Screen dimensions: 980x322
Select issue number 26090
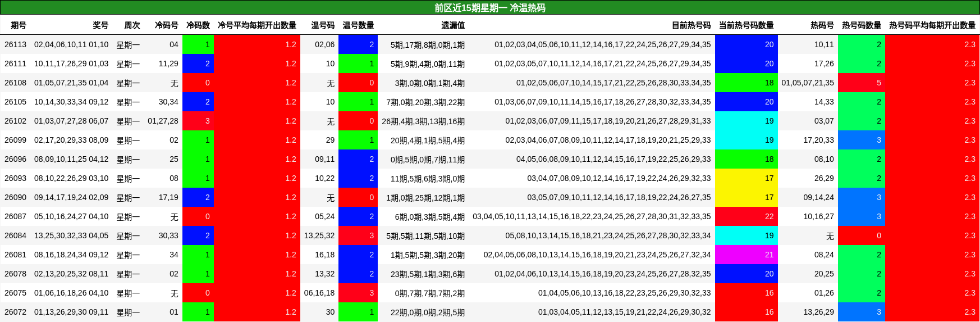point(15,197)
